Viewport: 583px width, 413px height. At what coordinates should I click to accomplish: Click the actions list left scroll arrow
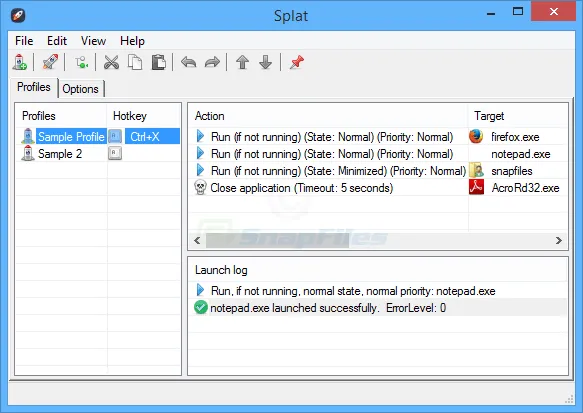click(197, 240)
